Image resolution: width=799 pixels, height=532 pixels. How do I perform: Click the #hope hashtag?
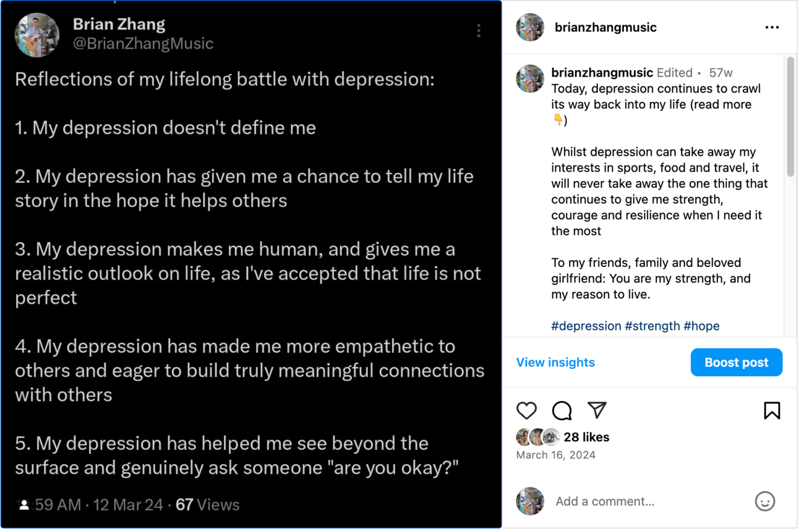701,326
